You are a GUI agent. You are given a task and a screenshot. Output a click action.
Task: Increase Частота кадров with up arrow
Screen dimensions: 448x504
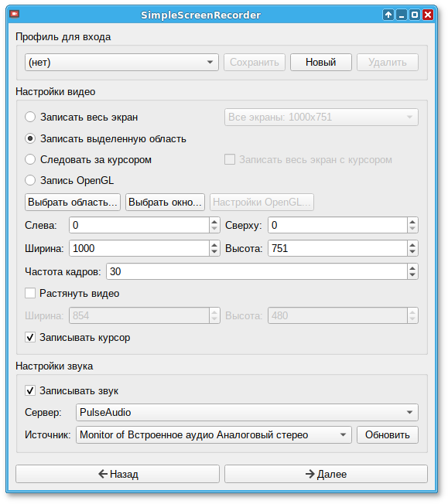pyautogui.click(x=412, y=267)
